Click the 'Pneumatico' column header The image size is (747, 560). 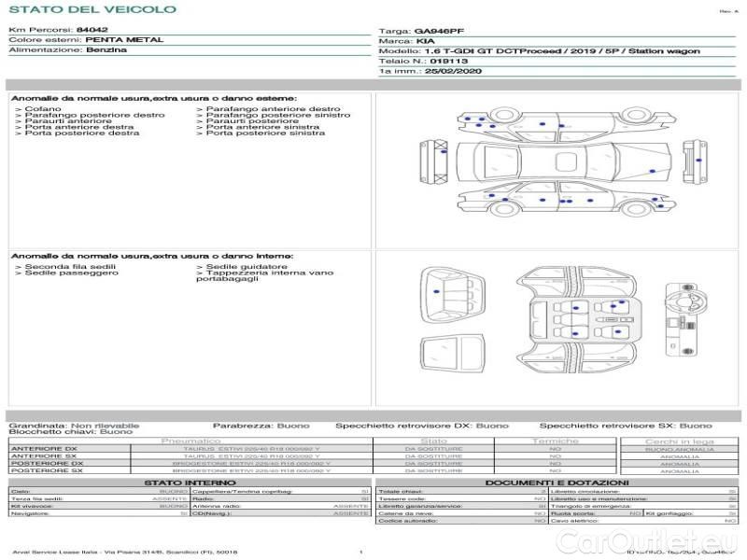[x=191, y=441]
